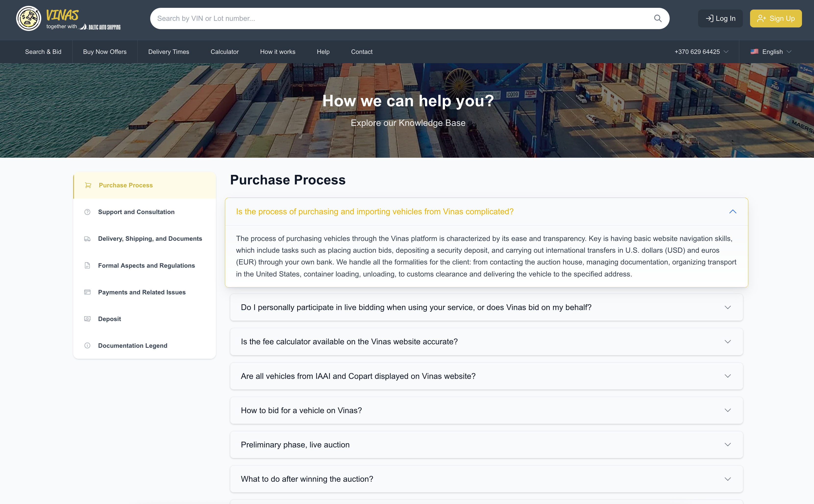Viewport: 814px width, 504px height.
Task: Click the Support and Consultation question icon
Action: click(x=87, y=212)
